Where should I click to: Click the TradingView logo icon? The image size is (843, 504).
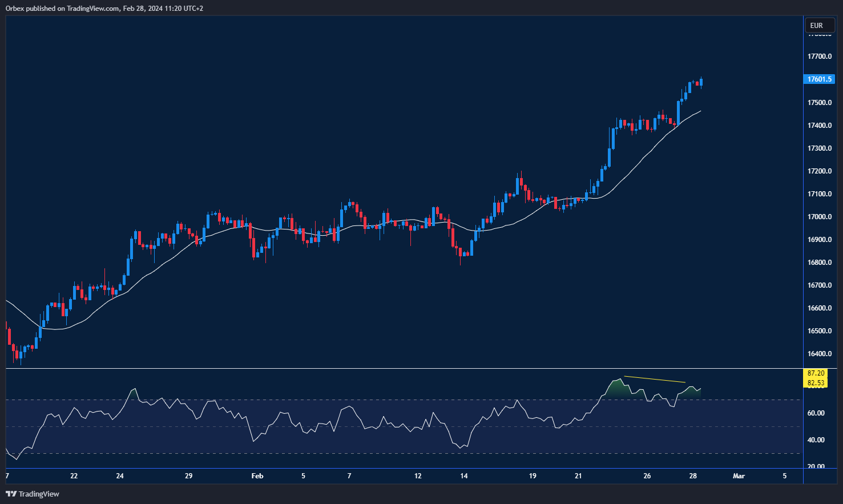click(11, 494)
